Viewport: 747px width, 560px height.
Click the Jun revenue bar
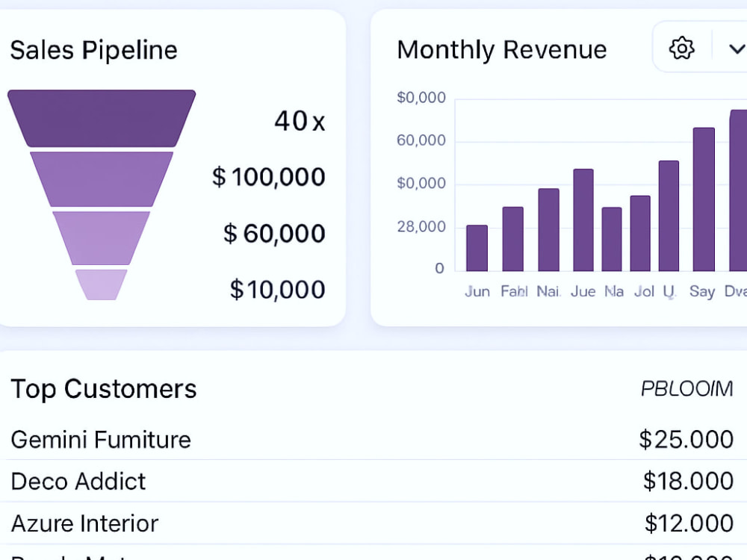pyautogui.click(x=477, y=248)
